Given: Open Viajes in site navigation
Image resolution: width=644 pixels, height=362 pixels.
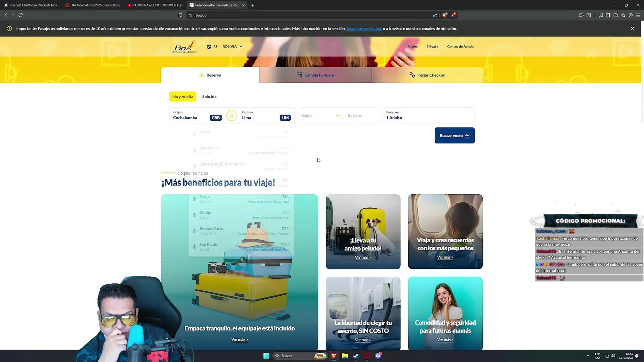Looking at the screenshot, I should coord(413,47).
